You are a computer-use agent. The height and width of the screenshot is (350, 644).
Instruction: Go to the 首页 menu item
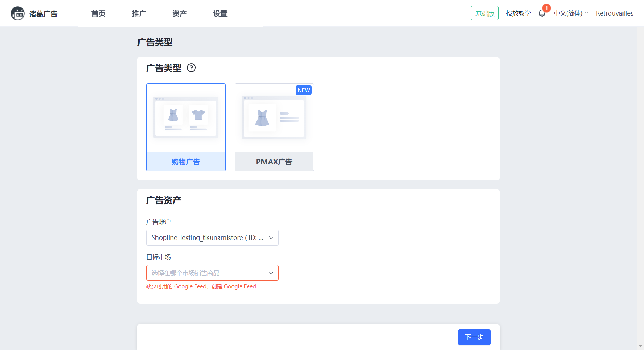[98, 13]
